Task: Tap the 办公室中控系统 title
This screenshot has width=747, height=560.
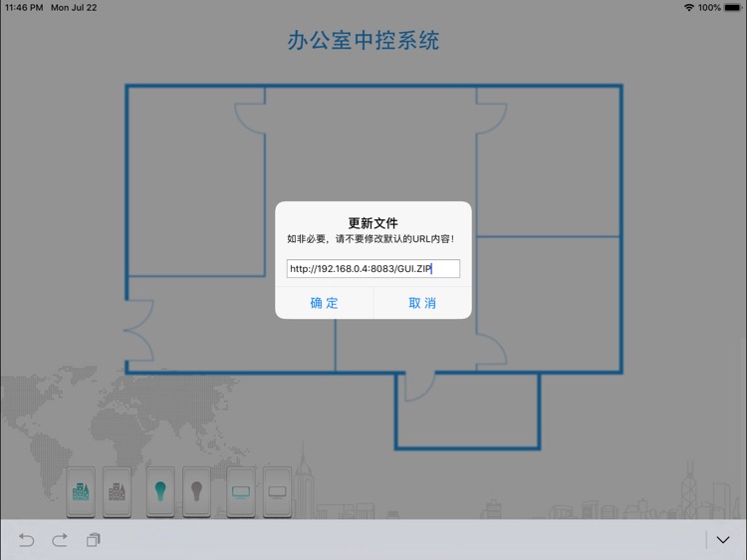Action: tap(363, 41)
